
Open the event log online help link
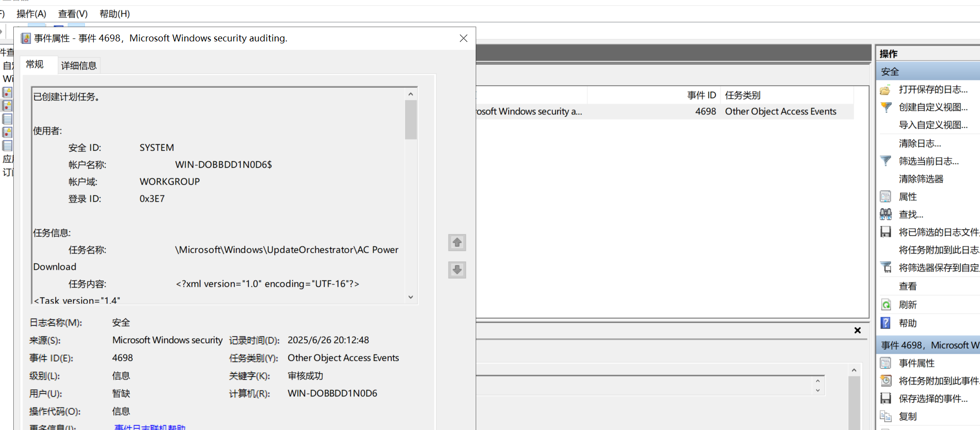pos(150,427)
